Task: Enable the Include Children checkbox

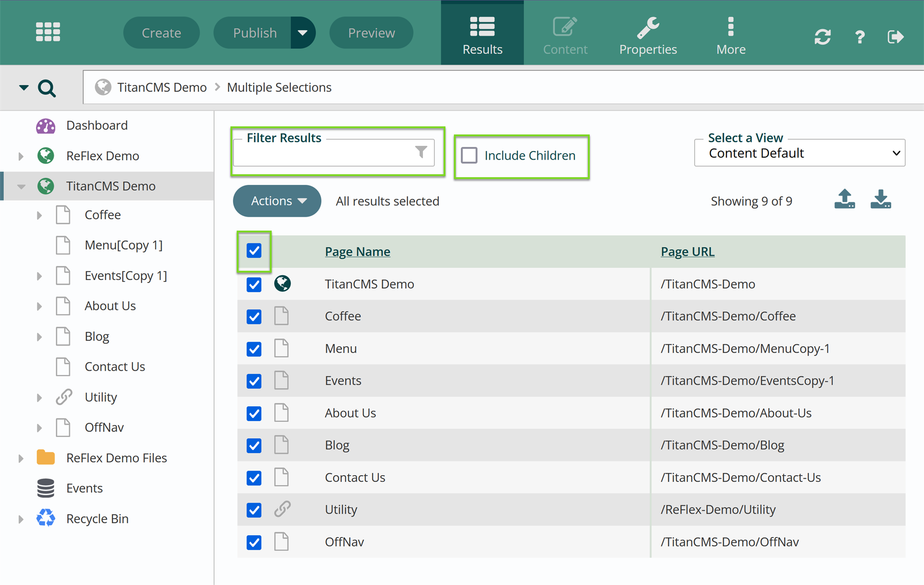Action: click(x=469, y=155)
